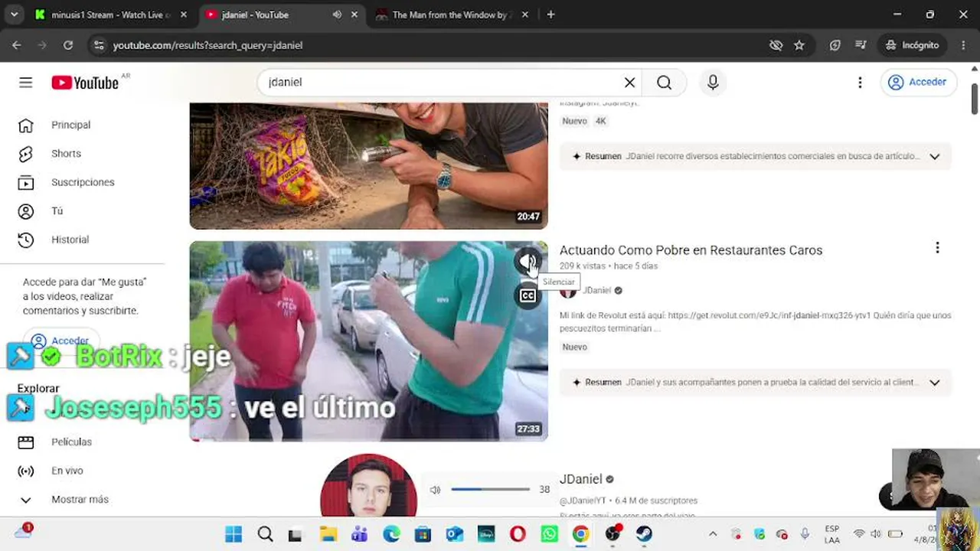Open WhatsApp from the taskbar
Image resolution: width=980 pixels, height=551 pixels.
pos(549,534)
